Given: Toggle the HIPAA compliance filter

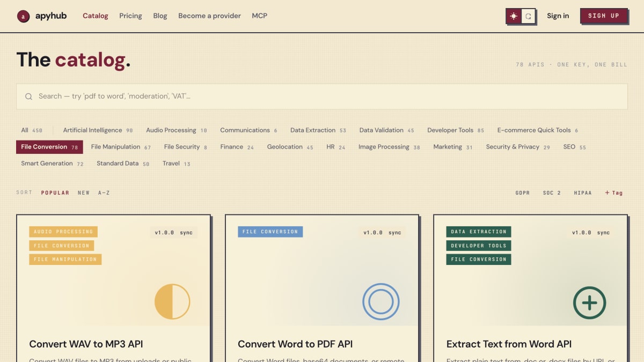Looking at the screenshot, I should (583, 193).
